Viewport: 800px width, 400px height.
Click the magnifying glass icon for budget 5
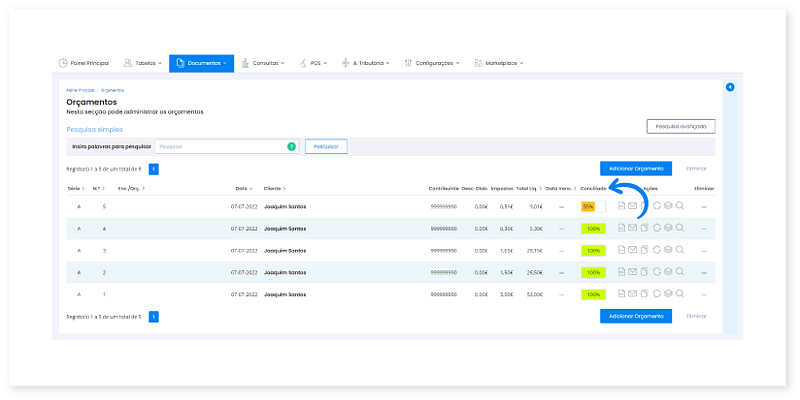point(680,206)
